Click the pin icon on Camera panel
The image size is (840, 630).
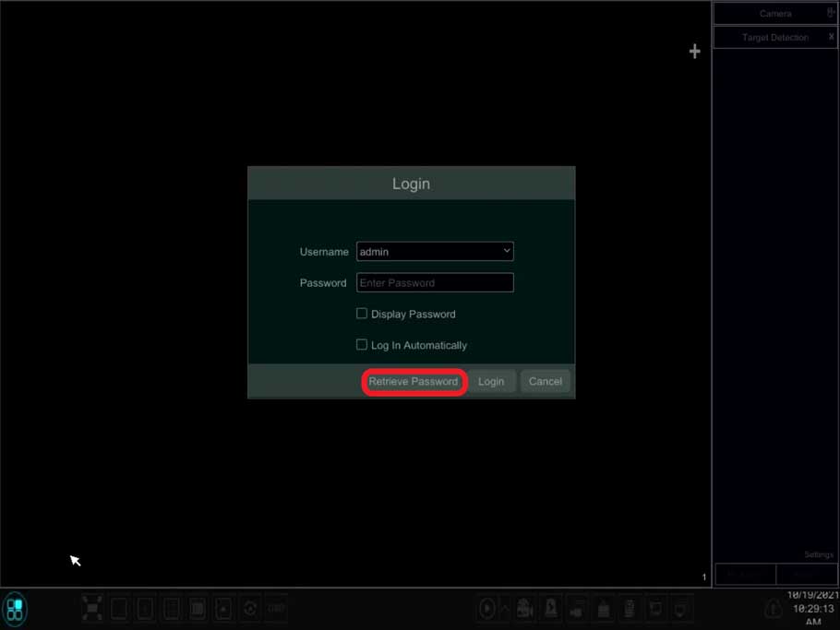coord(830,13)
